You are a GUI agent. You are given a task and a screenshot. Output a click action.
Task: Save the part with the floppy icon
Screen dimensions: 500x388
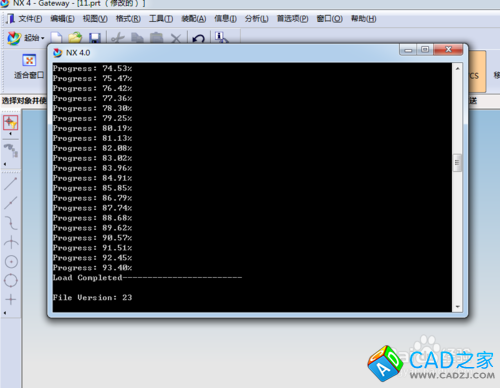click(95, 38)
